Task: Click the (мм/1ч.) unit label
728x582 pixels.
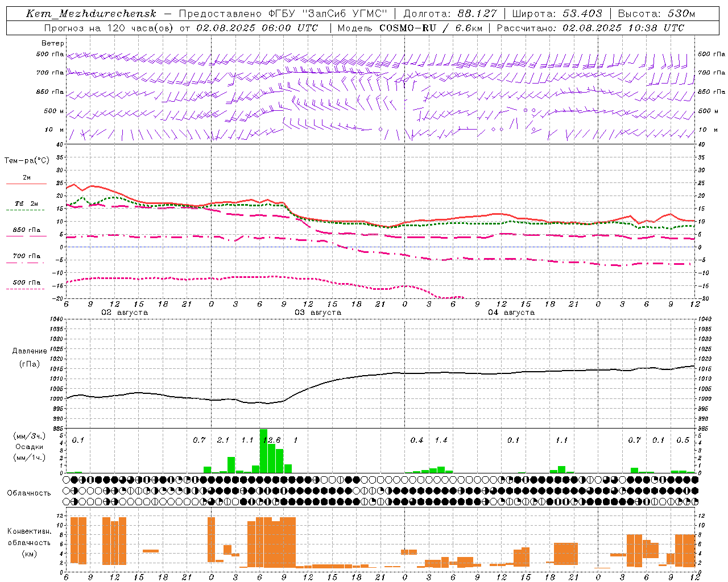Action: pyautogui.click(x=30, y=458)
